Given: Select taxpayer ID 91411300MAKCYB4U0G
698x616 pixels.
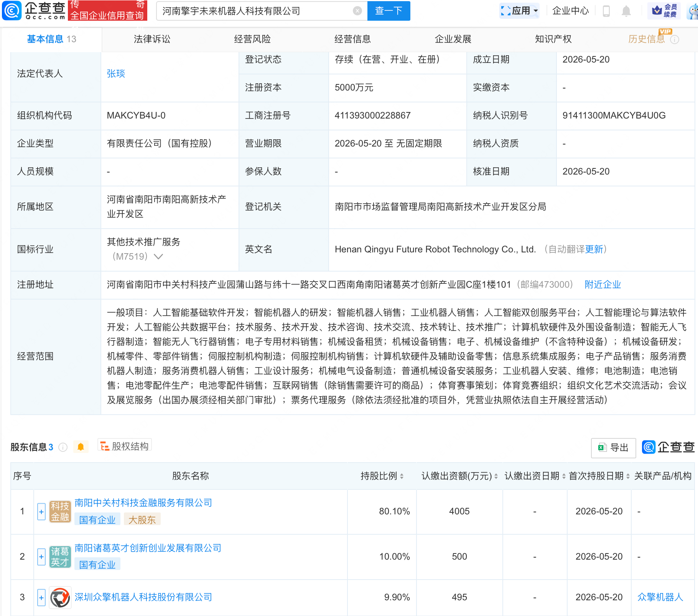Looking at the screenshot, I should (x=614, y=115).
